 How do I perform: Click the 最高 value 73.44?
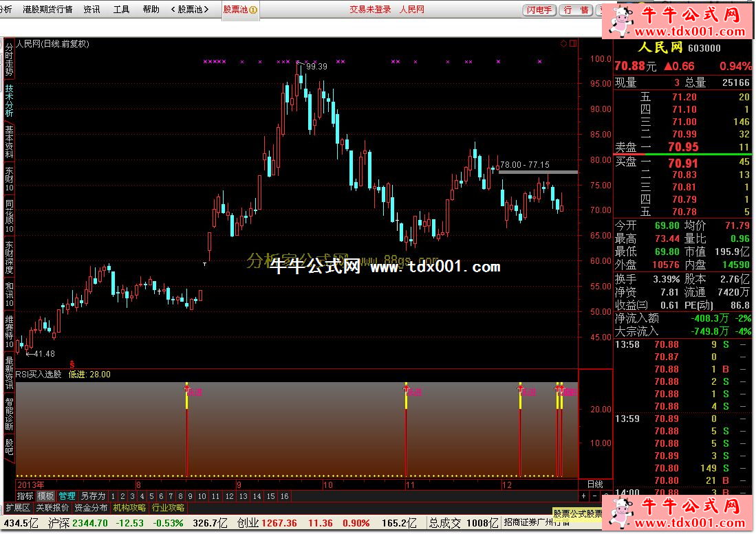click(667, 238)
